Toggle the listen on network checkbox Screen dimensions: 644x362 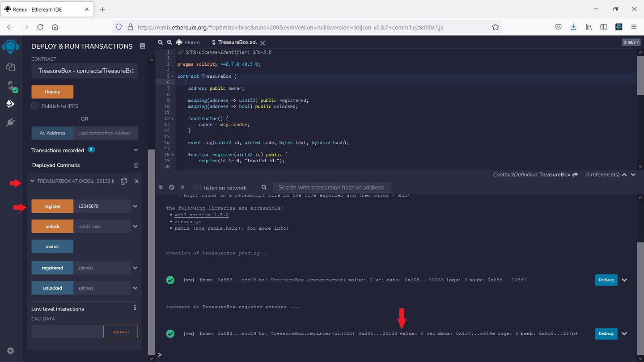point(197,187)
